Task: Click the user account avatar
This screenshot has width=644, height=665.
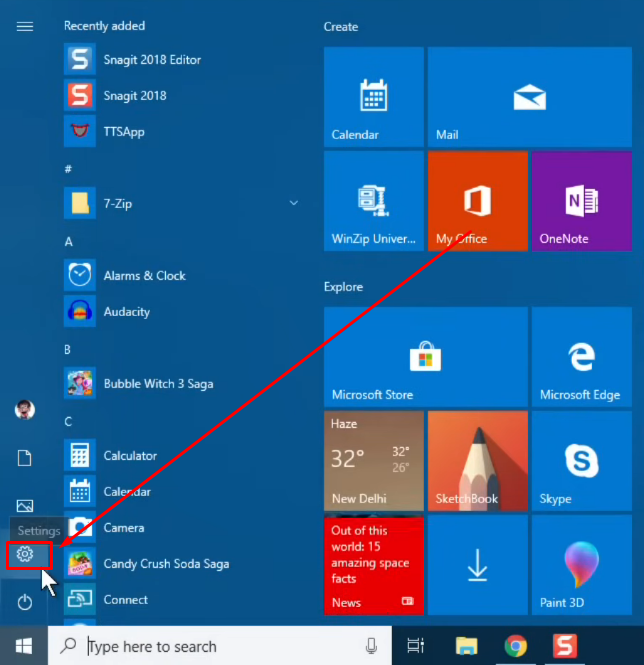Action: (25, 410)
